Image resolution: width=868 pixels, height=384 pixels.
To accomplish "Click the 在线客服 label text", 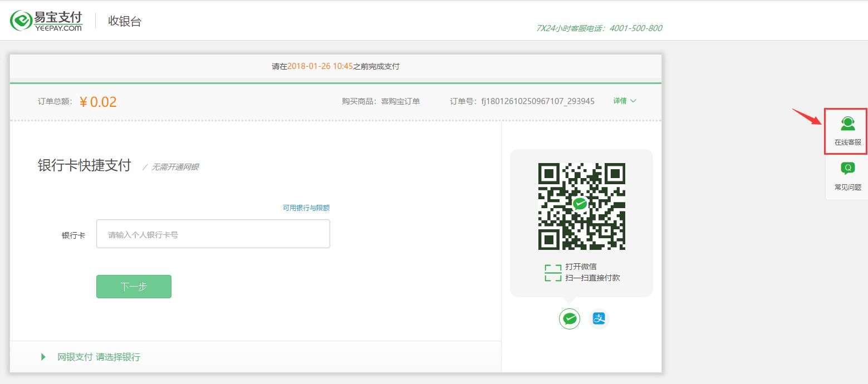I will 847,142.
